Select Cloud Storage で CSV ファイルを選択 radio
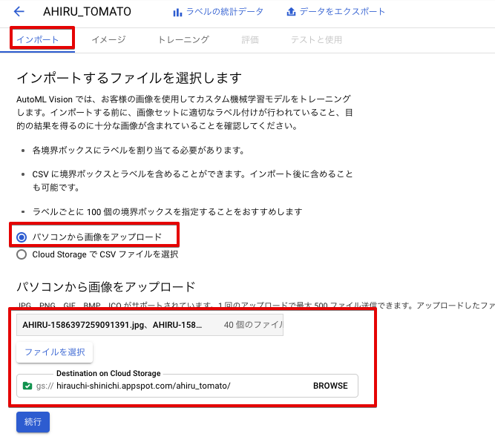The image size is (495, 448). (22, 254)
